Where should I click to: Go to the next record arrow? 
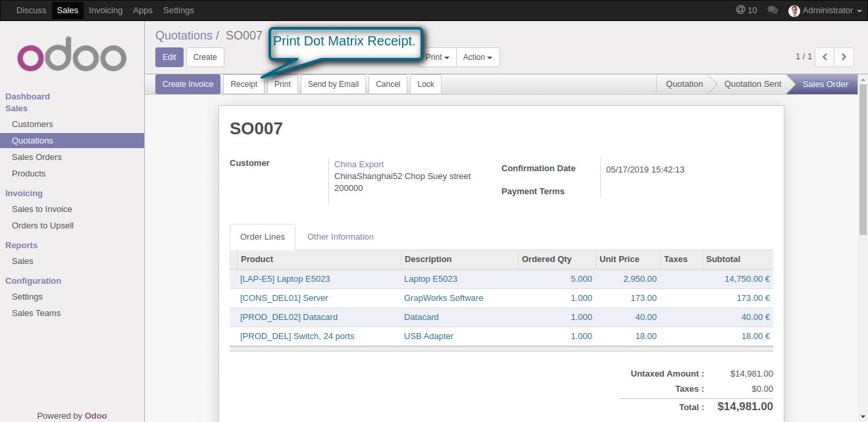[x=844, y=57]
